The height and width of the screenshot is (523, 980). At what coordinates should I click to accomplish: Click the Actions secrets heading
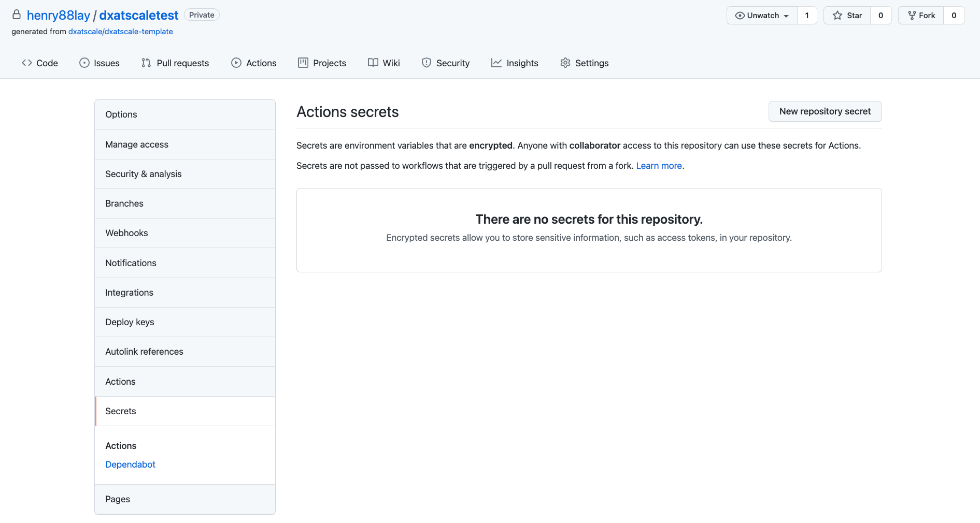(x=348, y=112)
